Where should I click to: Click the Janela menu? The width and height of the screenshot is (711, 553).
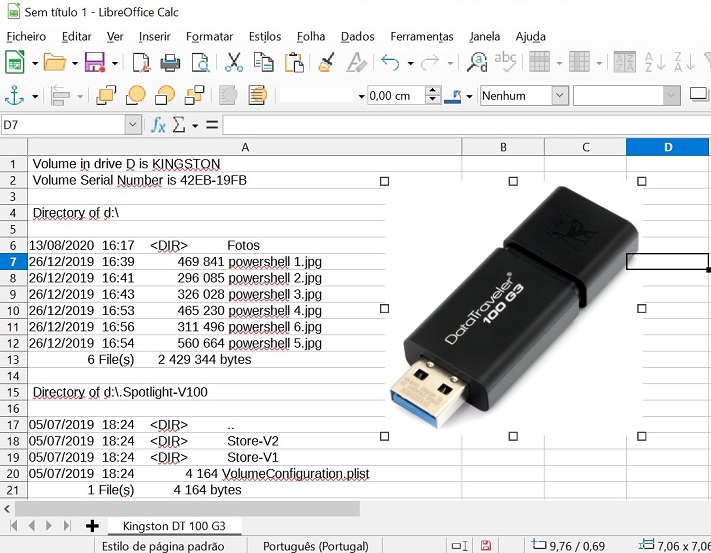[485, 37]
